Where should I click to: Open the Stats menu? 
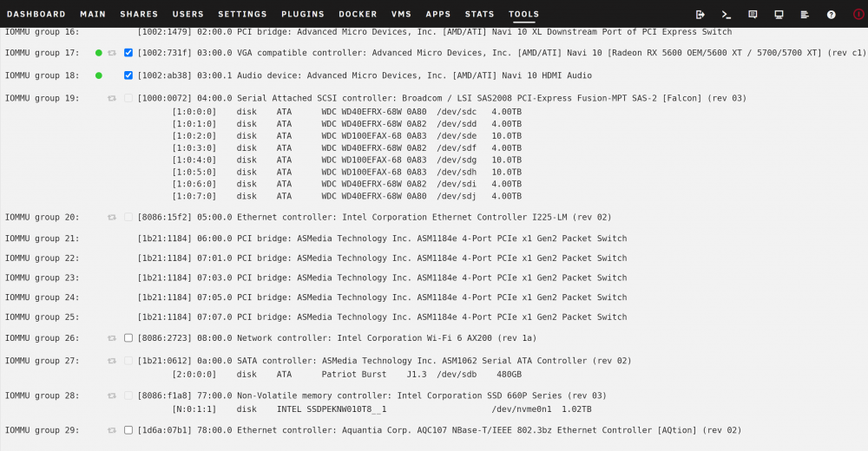tap(479, 15)
